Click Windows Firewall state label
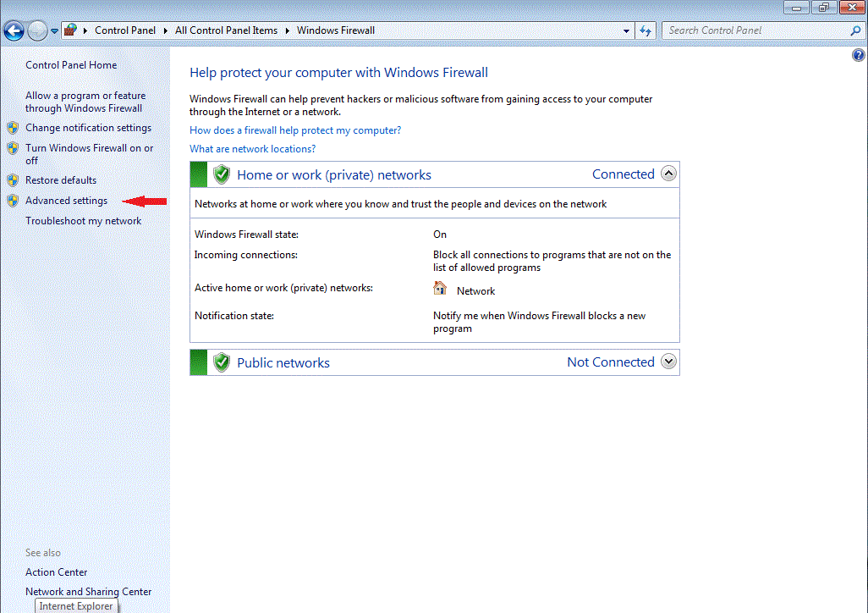868x613 pixels. click(x=246, y=235)
